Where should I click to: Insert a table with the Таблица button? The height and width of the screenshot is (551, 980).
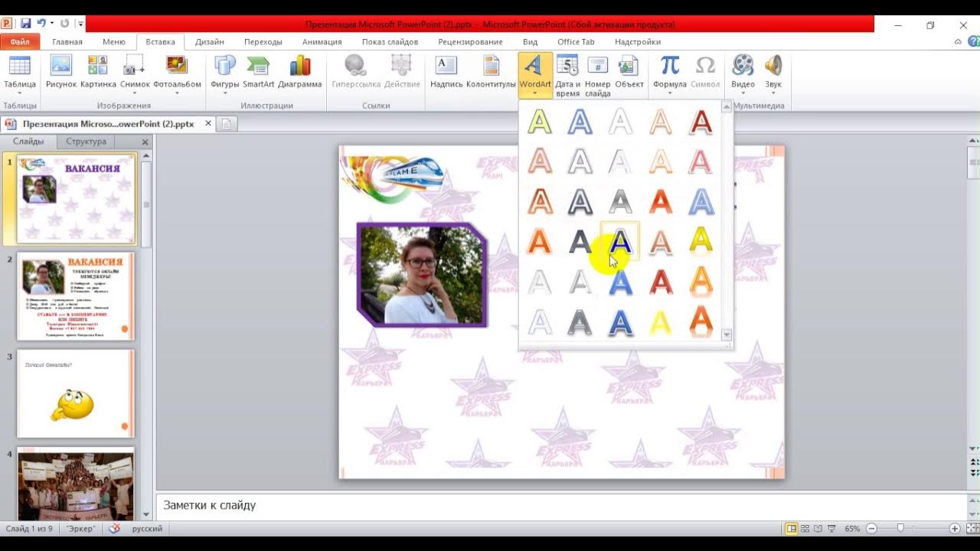19,74
